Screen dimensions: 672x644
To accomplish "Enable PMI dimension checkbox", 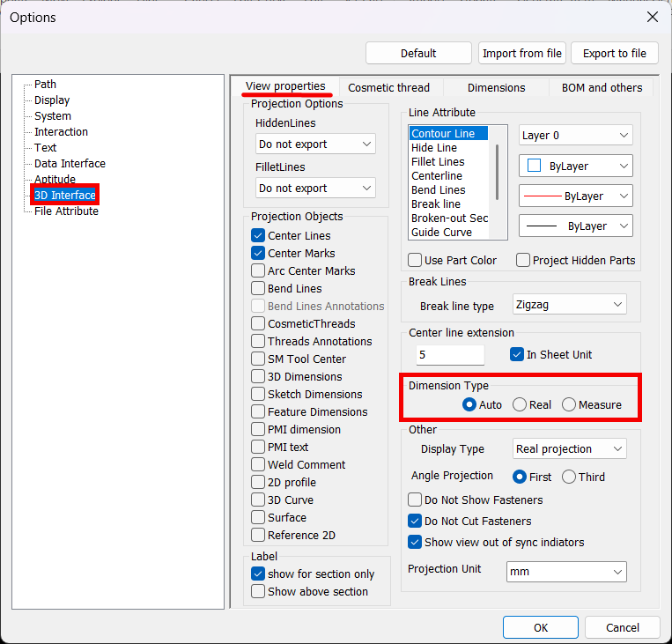I will point(258,429).
